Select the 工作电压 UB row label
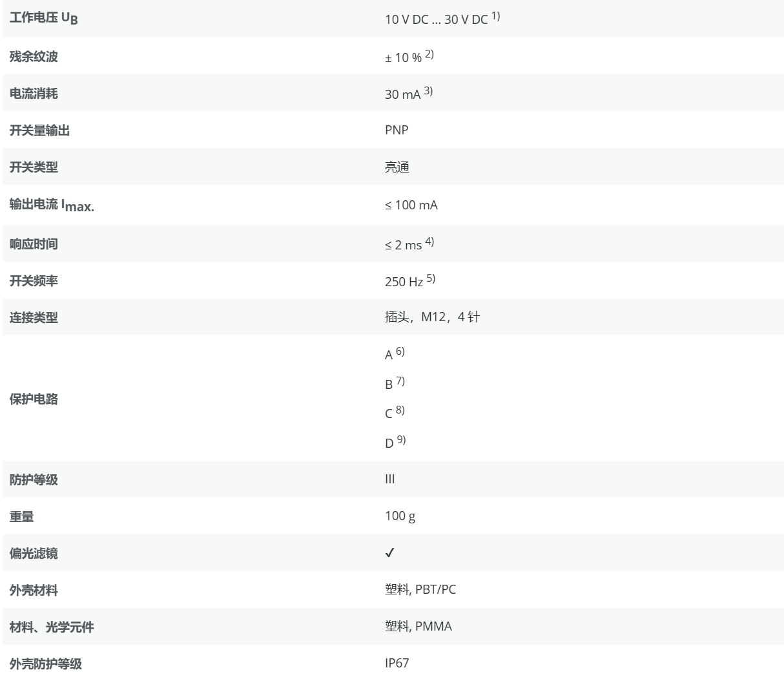The height and width of the screenshot is (681, 784). click(x=43, y=19)
